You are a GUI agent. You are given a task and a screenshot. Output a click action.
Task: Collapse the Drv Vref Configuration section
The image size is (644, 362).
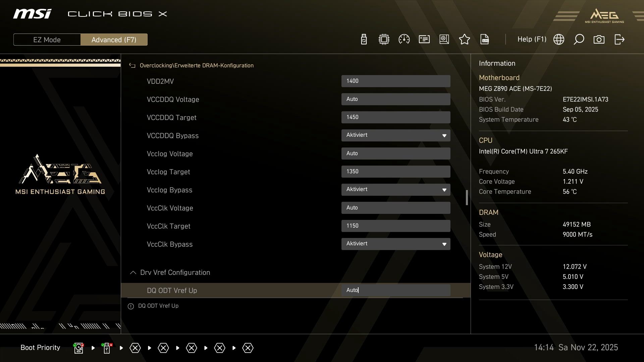click(133, 273)
